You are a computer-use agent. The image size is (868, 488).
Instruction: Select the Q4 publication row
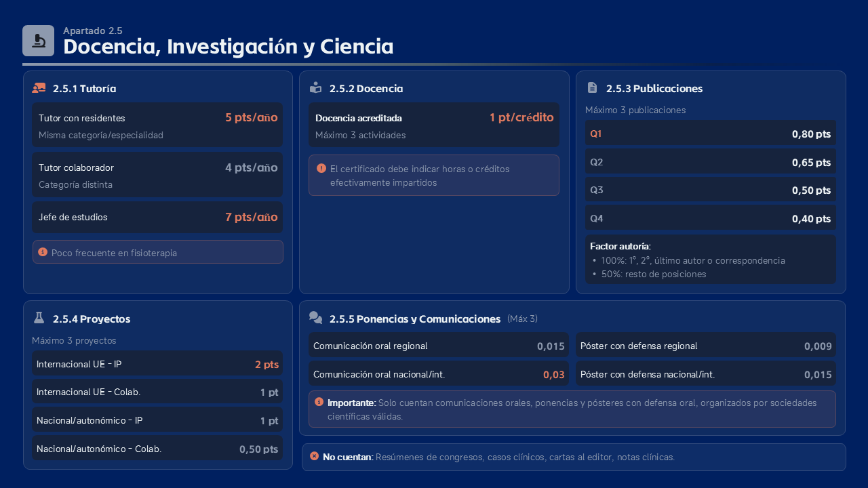710,218
